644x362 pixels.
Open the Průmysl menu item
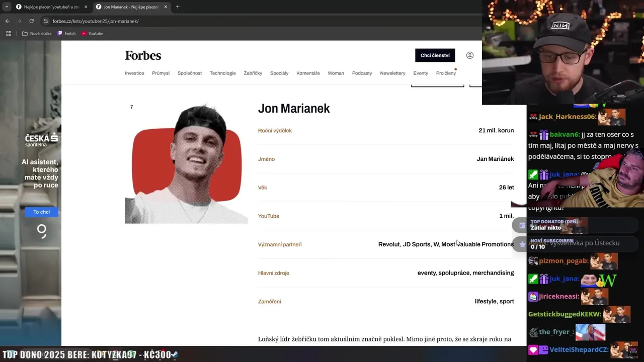coord(160,73)
